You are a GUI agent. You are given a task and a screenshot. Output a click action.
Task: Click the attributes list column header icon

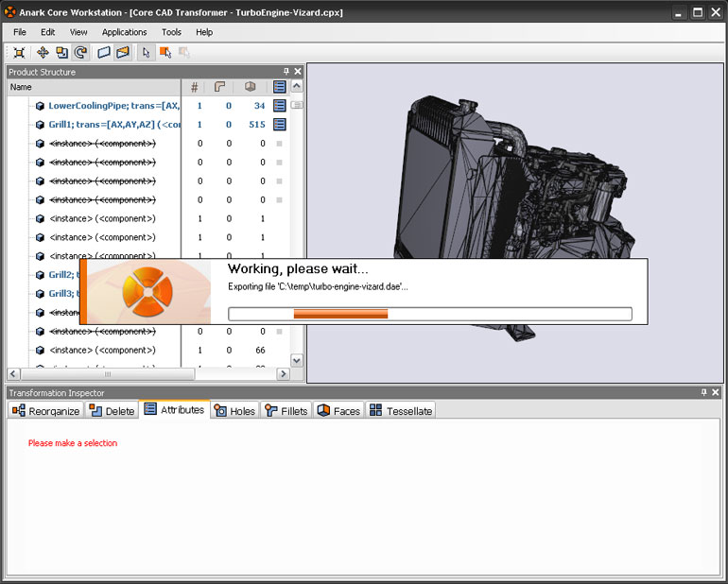(x=279, y=87)
